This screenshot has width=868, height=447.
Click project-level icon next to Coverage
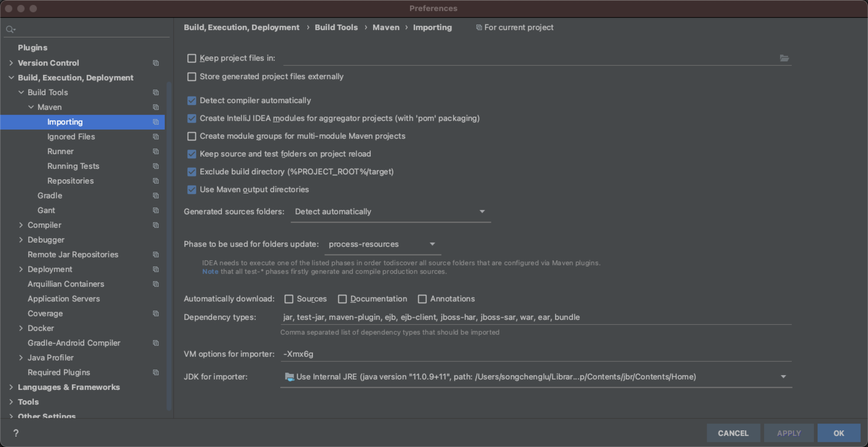[x=156, y=313]
